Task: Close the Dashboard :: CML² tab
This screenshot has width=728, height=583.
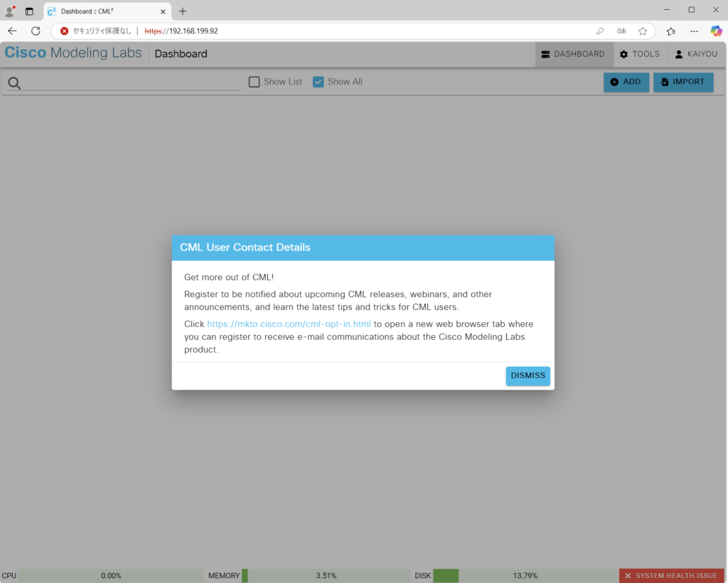Action: [163, 11]
